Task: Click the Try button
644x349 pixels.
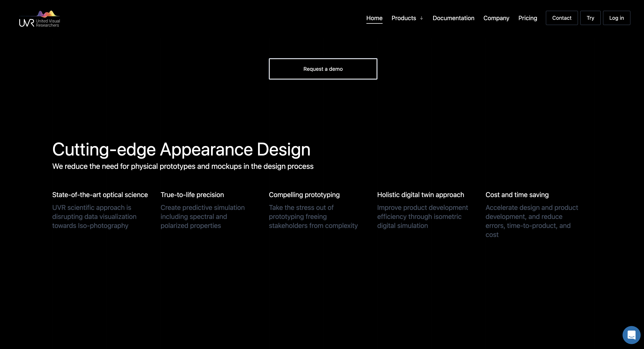Action: tap(590, 18)
